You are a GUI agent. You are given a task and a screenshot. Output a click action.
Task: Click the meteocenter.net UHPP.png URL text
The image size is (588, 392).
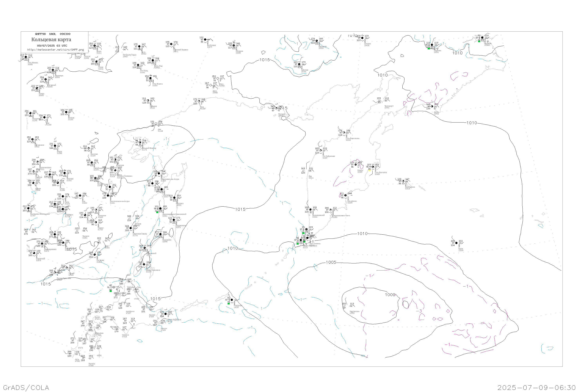coord(55,50)
